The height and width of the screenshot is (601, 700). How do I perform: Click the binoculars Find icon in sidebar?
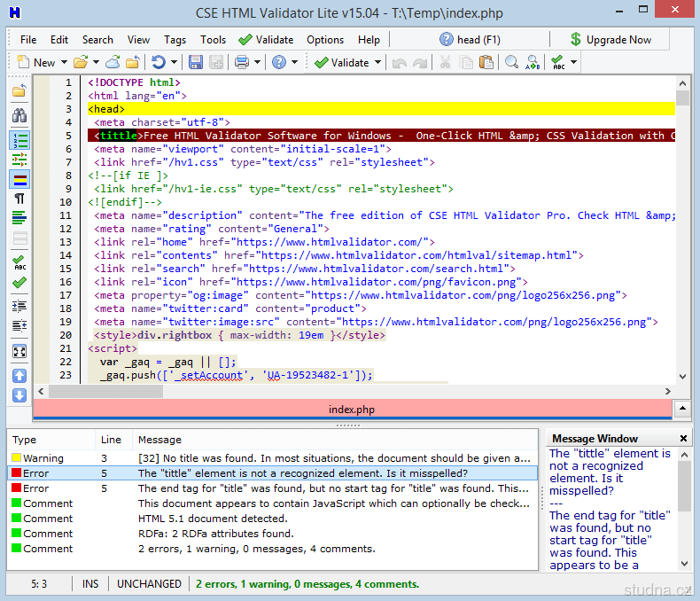coord(19,115)
